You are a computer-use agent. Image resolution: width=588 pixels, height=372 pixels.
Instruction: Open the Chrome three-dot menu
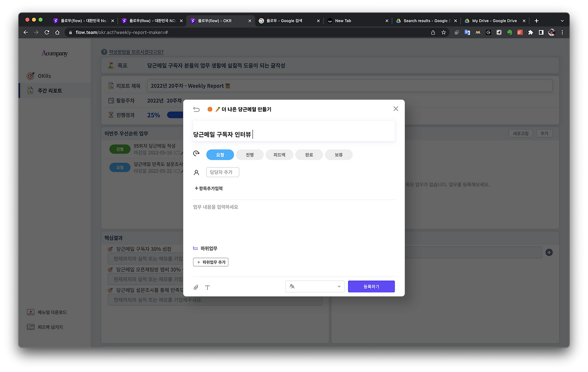(562, 32)
